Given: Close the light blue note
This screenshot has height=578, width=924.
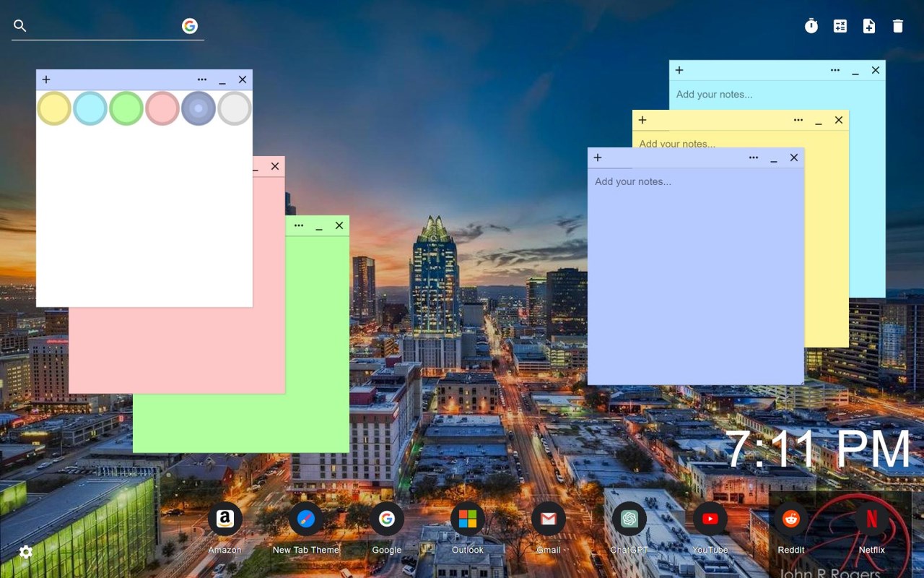Looking at the screenshot, I should [x=876, y=70].
